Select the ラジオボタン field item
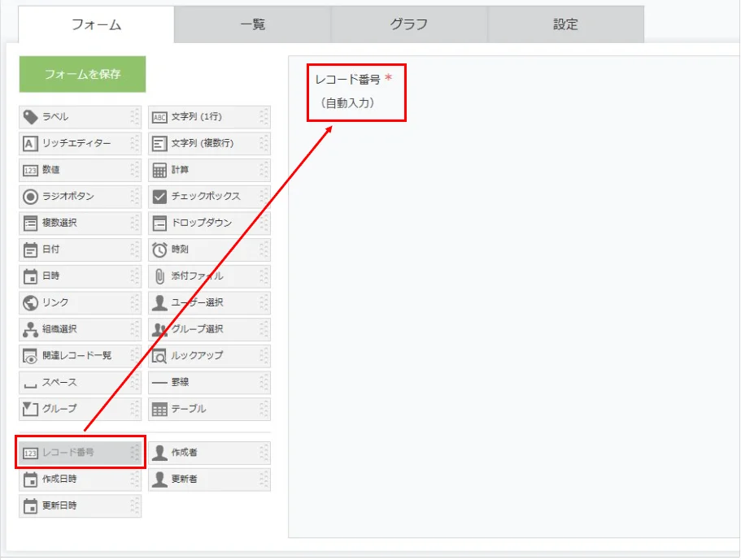741x560 pixels. (79, 197)
